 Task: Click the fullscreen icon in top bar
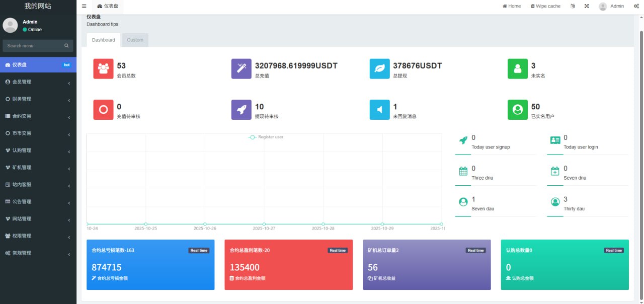587,7
